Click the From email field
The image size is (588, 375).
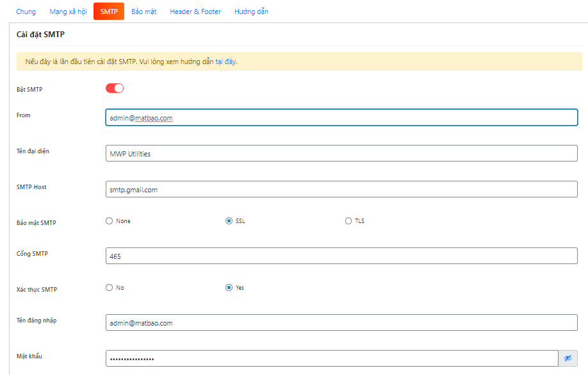tap(341, 117)
